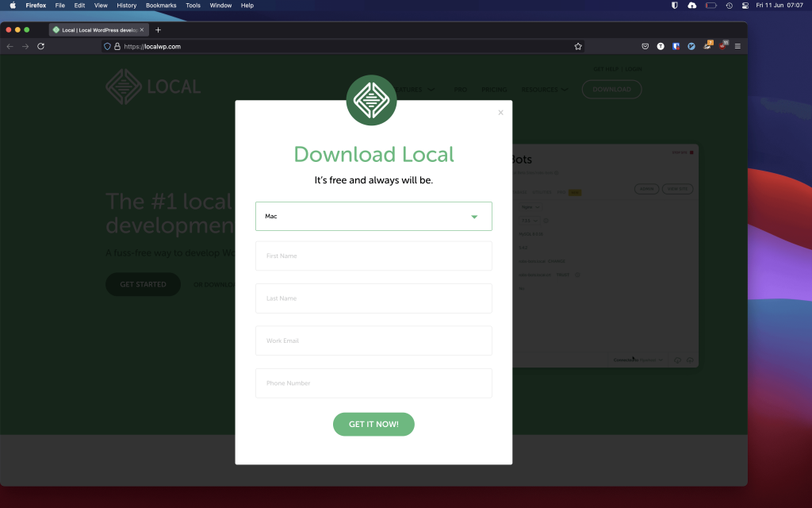Click the PRO nav link

tap(461, 90)
